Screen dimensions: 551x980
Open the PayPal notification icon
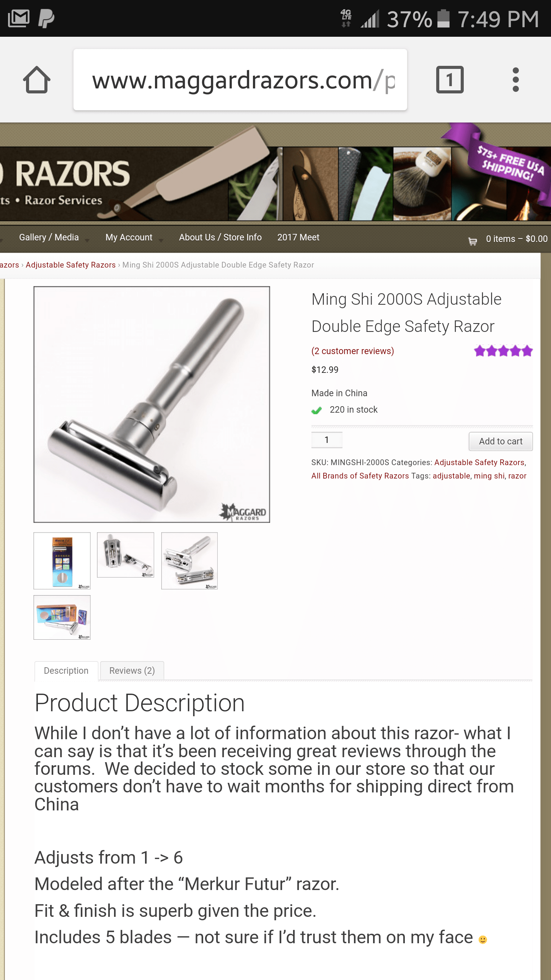[46, 18]
